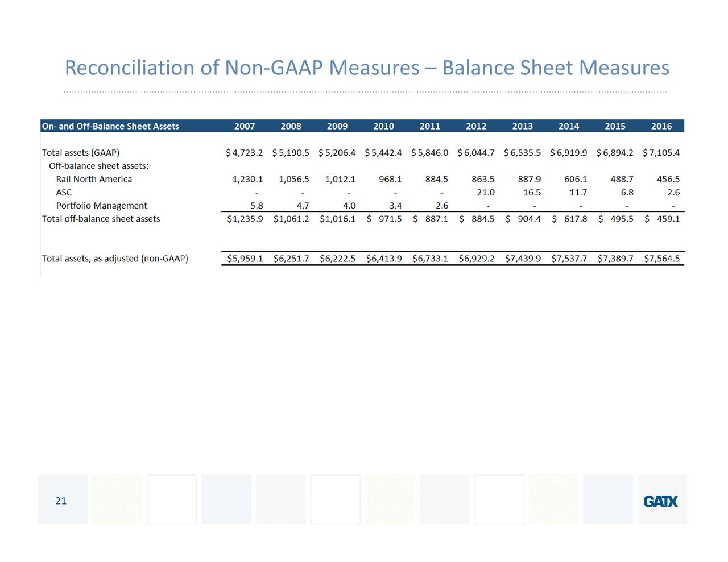This screenshot has width=728, height=562.
Task: Select adjusted total $6,251.7
Action: [x=291, y=259]
